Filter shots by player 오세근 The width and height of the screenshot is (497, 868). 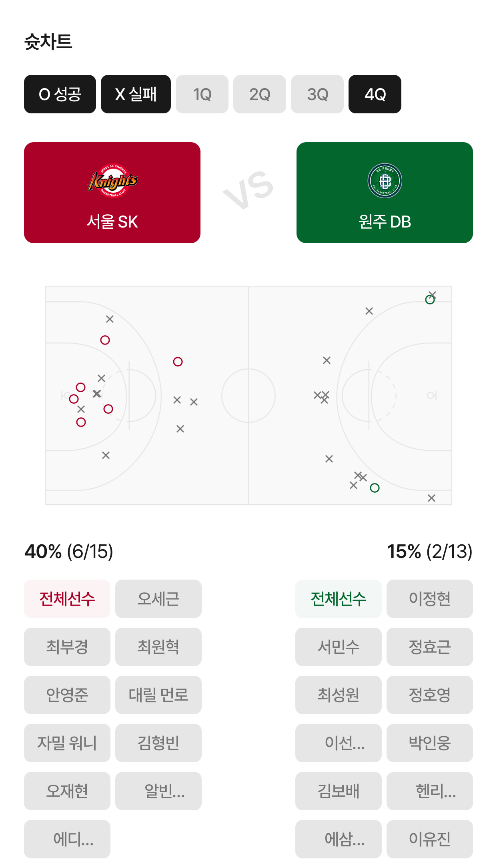(x=158, y=599)
